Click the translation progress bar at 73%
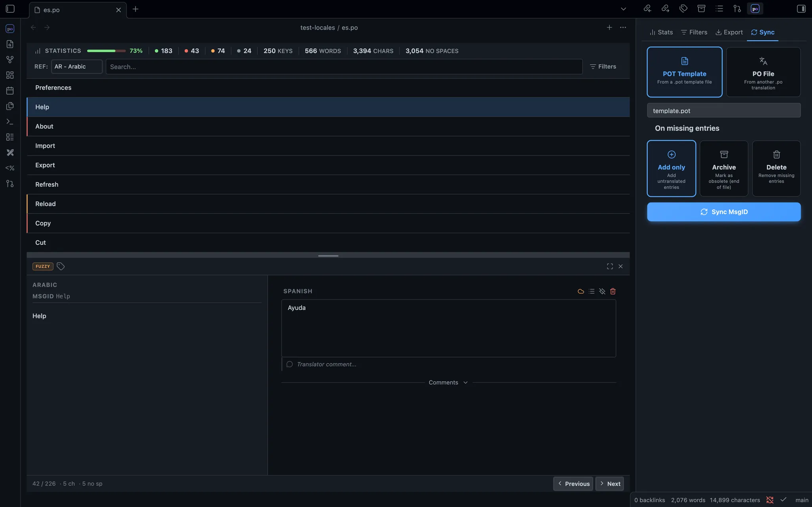812x507 pixels. (x=106, y=51)
